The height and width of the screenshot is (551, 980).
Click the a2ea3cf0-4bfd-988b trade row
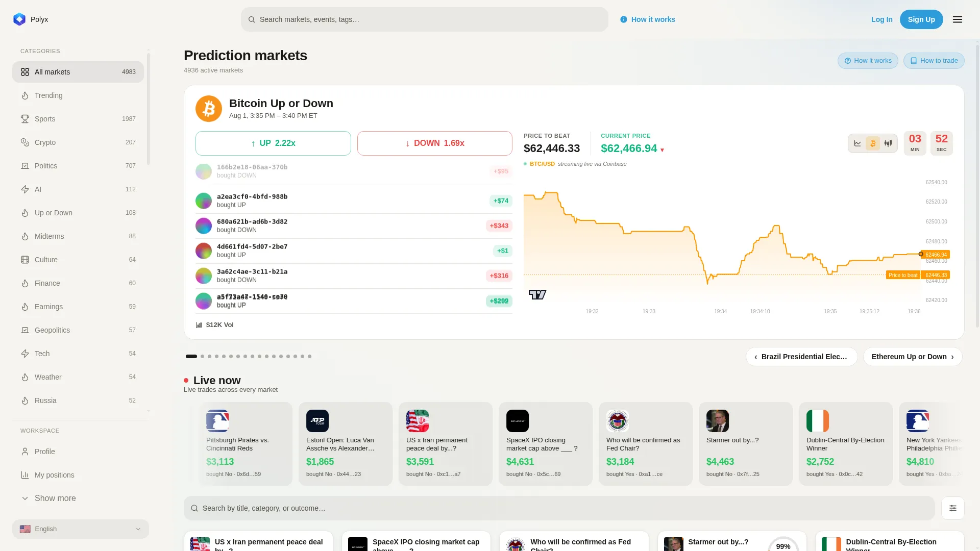click(354, 201)
